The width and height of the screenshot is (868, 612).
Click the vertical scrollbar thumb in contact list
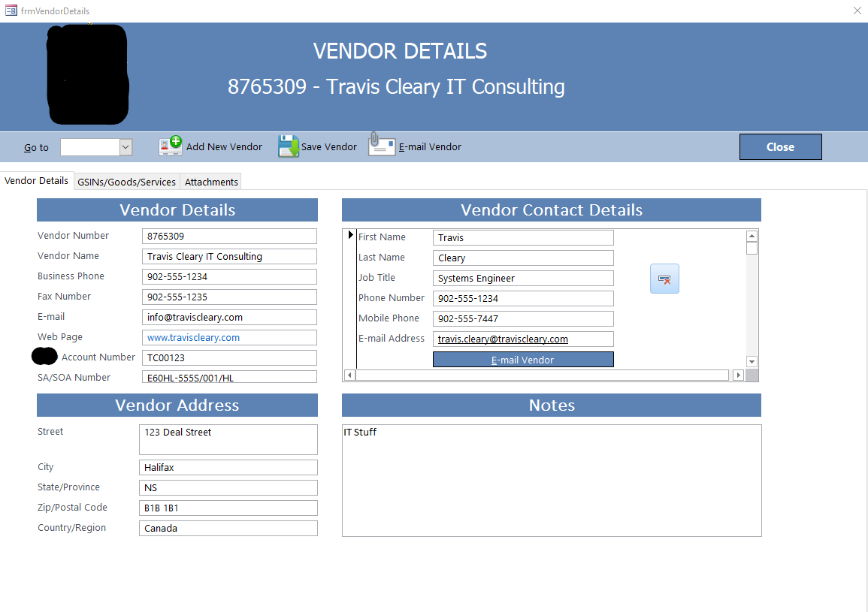(x=752, y=248)
